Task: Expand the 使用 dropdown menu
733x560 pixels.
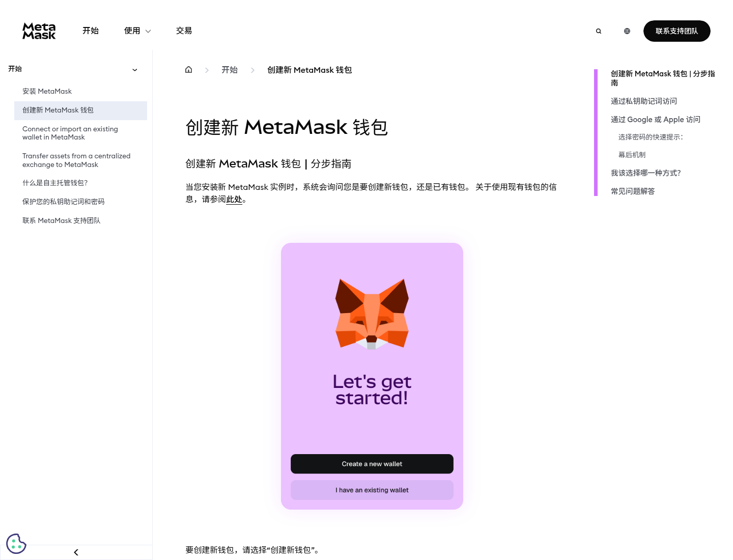Action: [x=137, y=31]
